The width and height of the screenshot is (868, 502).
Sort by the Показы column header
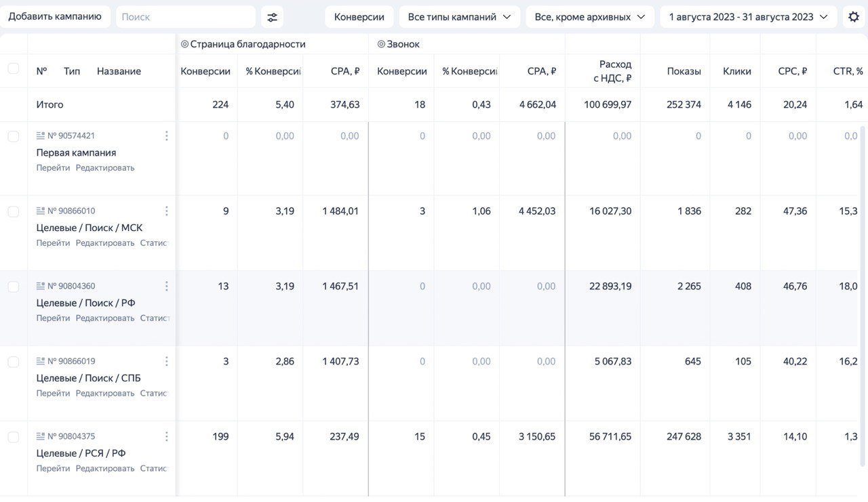click(684, 71)
